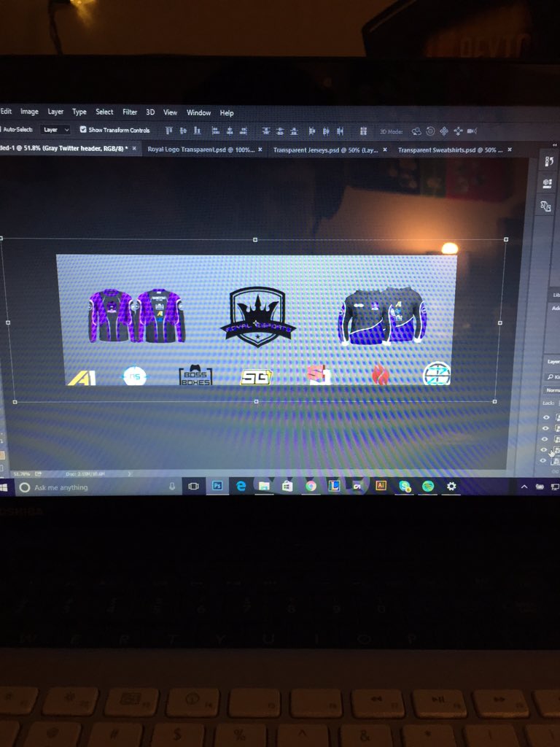The image size is (560, 747).
Task: Click the Align left edges icon
Action: coord(215,131)
